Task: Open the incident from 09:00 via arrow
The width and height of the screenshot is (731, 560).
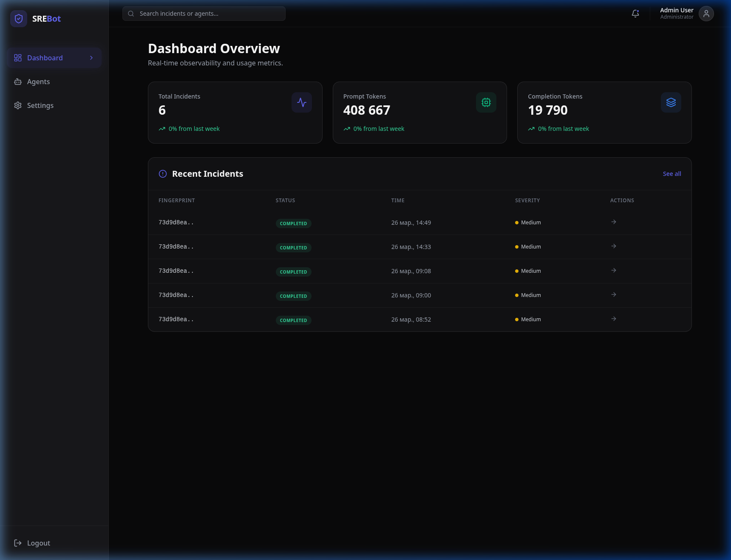Action: coord(614,294)
